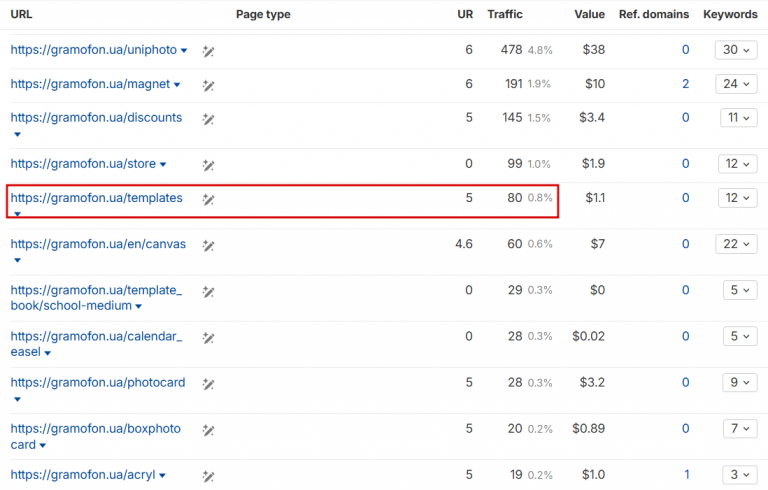Click the magic wand icon beside photocard URL

208,383
